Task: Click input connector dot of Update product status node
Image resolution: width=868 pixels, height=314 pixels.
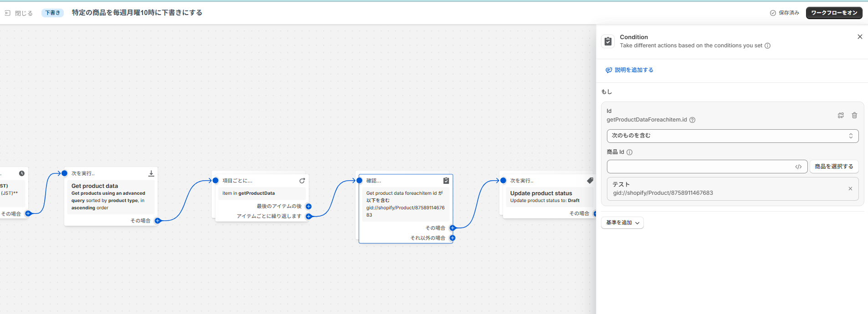Action: tap(503, 181)
